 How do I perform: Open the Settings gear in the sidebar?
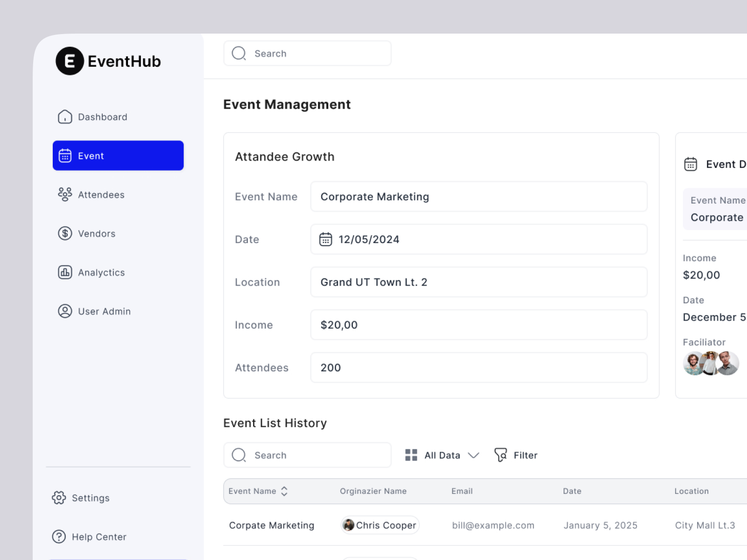click(x=59, y=498)
